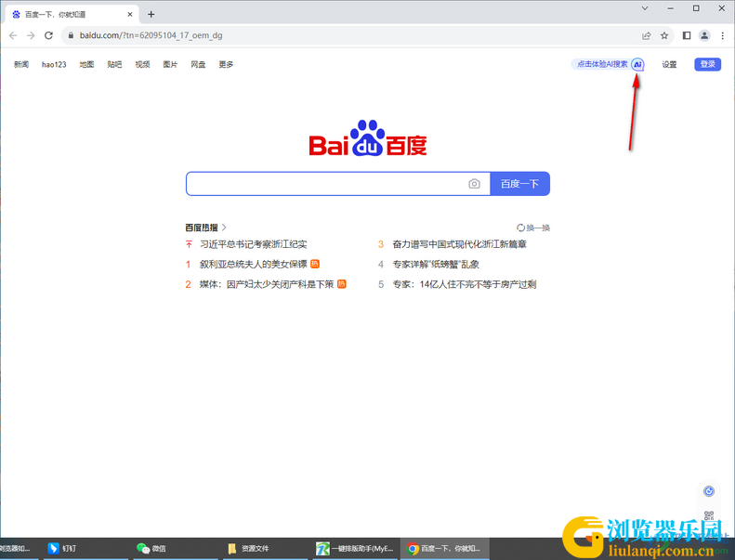The width and height of the screenshot is (735, 560).
Task: Open 百度热搜 heading link
Action: (202, 228)
